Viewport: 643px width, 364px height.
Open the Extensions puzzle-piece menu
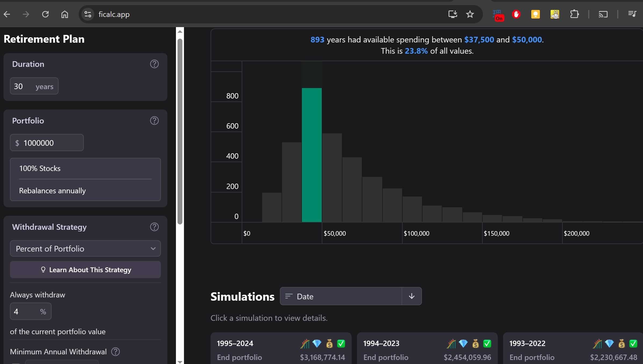pyautogui.click(x=574, y=14)
